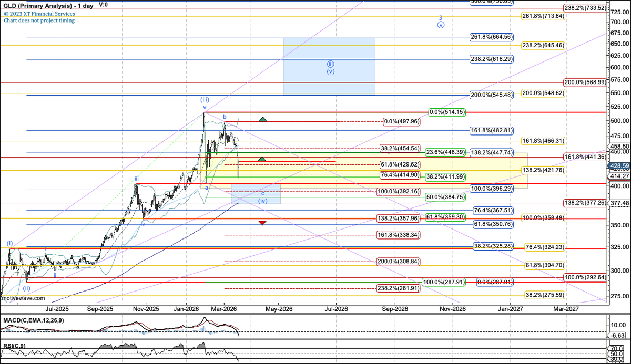Select the 38.2%(325.28) Fibonacci label

[x=493, y=246]
